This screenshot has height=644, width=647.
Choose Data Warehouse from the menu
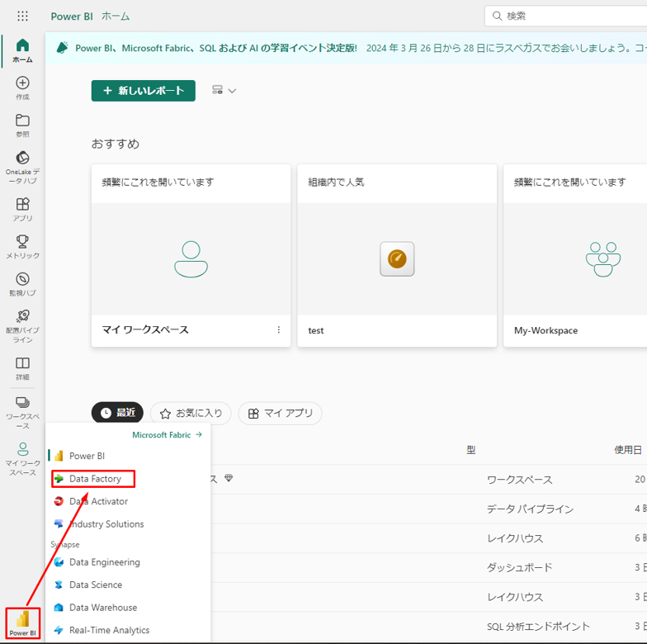(x=102, y=608)
